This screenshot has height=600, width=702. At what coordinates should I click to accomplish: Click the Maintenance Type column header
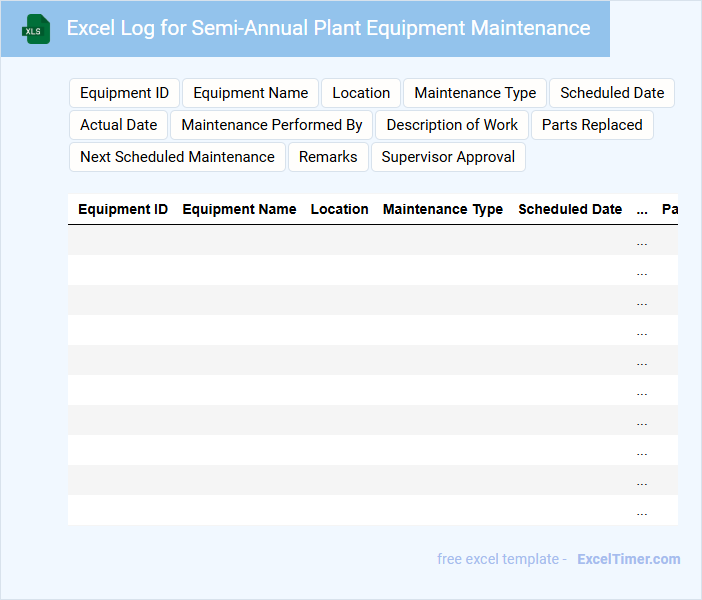click(443, 210)
